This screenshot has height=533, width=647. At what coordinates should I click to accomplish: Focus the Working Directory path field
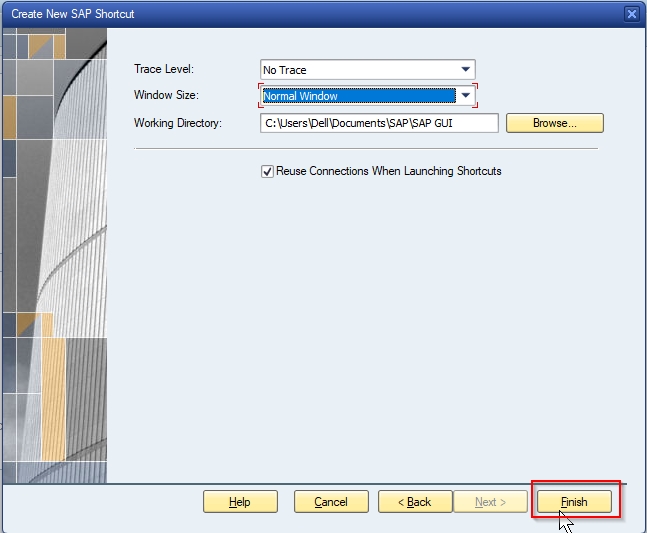tap(379, 123)
